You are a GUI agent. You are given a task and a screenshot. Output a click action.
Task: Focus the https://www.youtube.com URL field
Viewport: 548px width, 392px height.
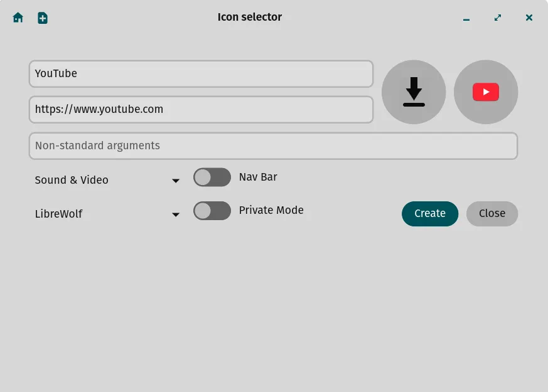tap(201, 110)
